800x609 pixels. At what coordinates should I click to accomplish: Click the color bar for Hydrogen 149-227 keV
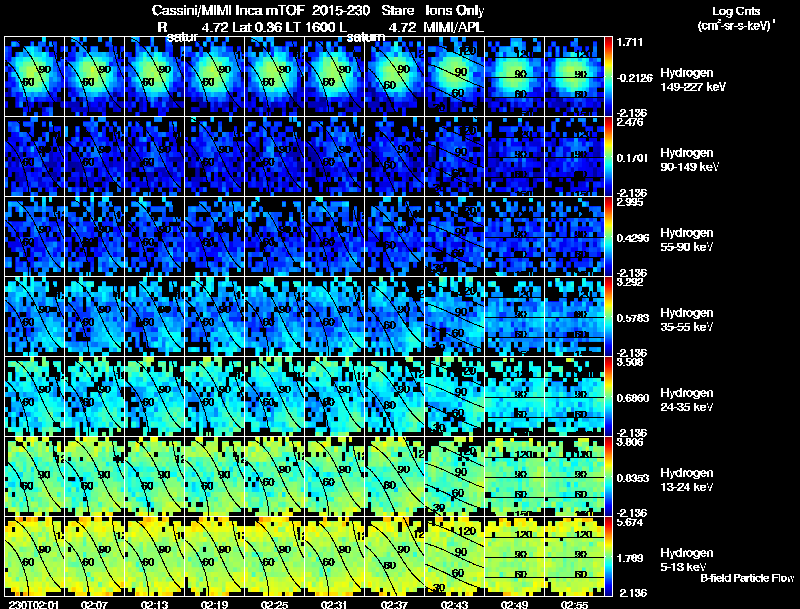(x=608, y=77)
